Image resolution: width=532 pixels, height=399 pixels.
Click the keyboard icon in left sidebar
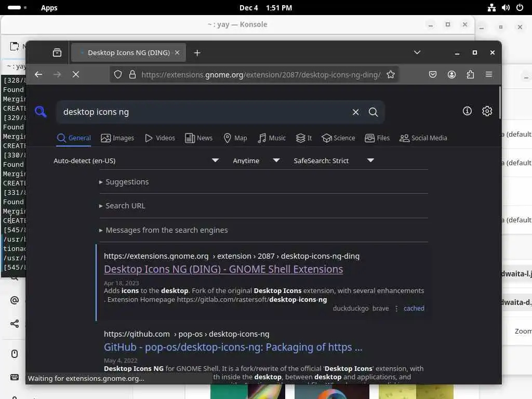click(x=15, y=377)
